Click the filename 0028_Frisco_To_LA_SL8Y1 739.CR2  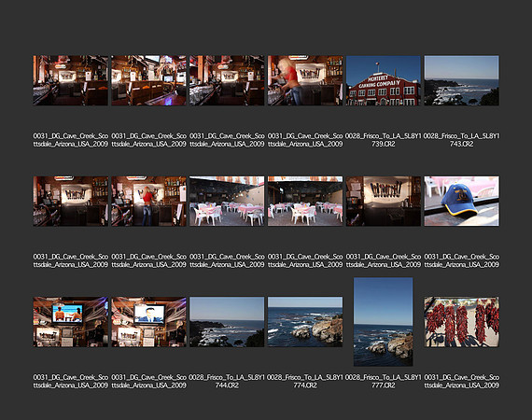(383, 140)
